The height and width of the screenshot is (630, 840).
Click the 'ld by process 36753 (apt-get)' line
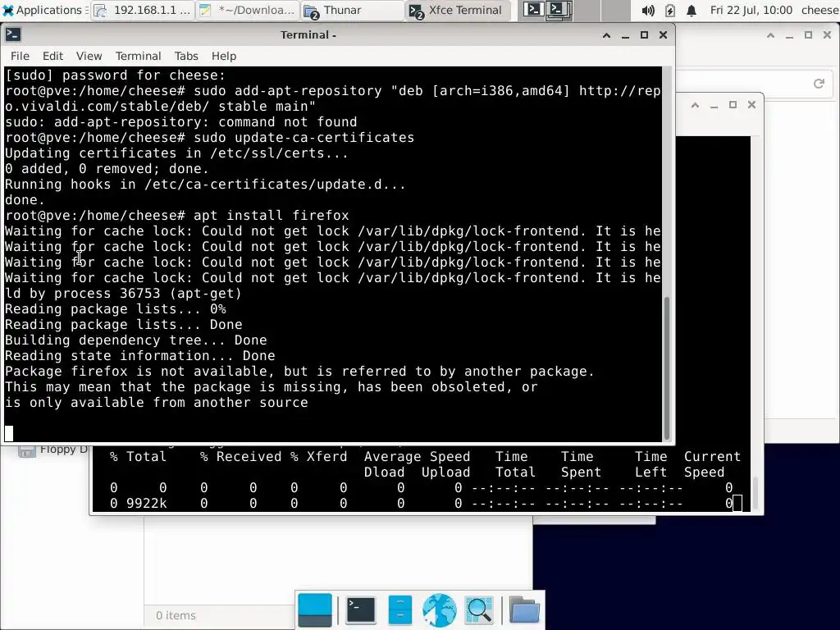(x=123, y=294)
